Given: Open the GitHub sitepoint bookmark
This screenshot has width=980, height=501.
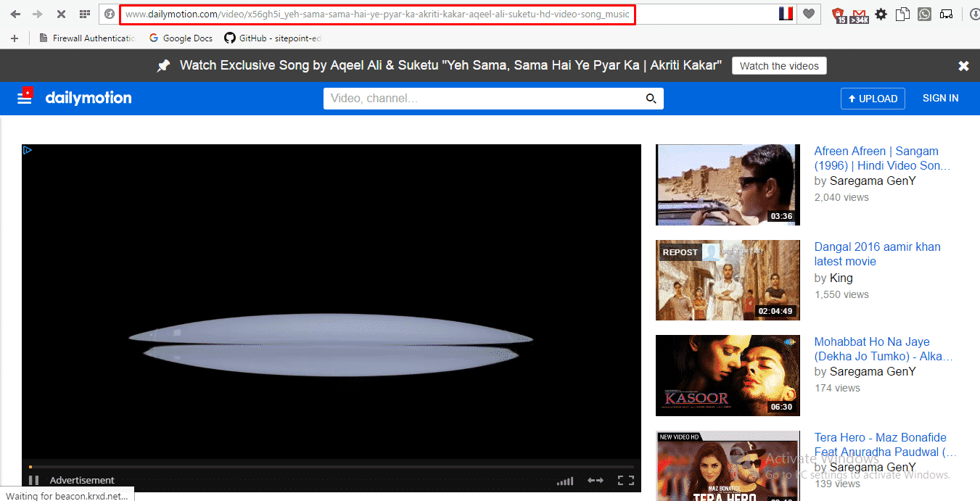Looking at the screenshot, I should [x=273, y=38].
